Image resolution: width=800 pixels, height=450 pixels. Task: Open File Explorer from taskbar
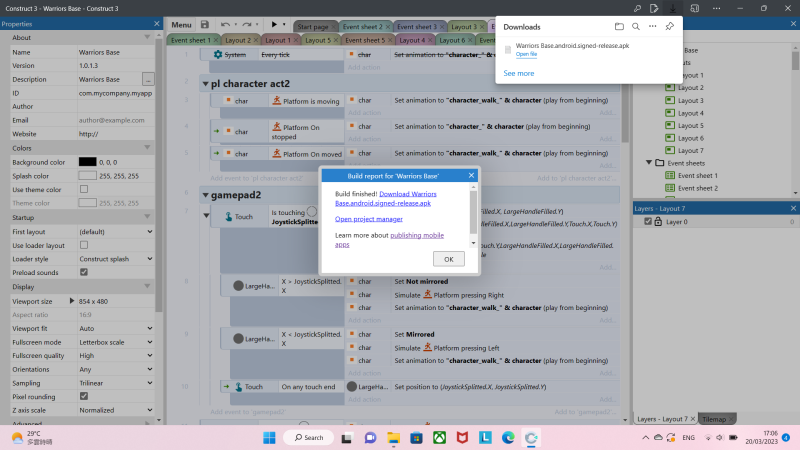[393, 438]
